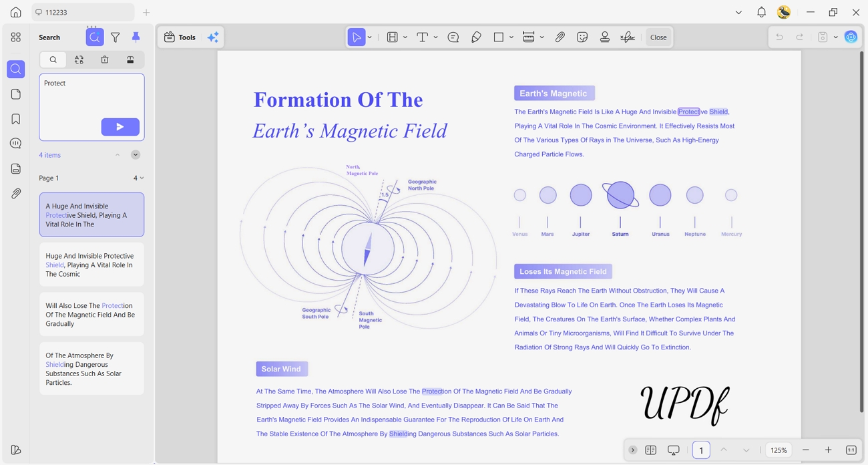Select result 'A Huge And Invisible Protective Shield'
This screenshot has height=465, width=868.
tap(91, 215)
